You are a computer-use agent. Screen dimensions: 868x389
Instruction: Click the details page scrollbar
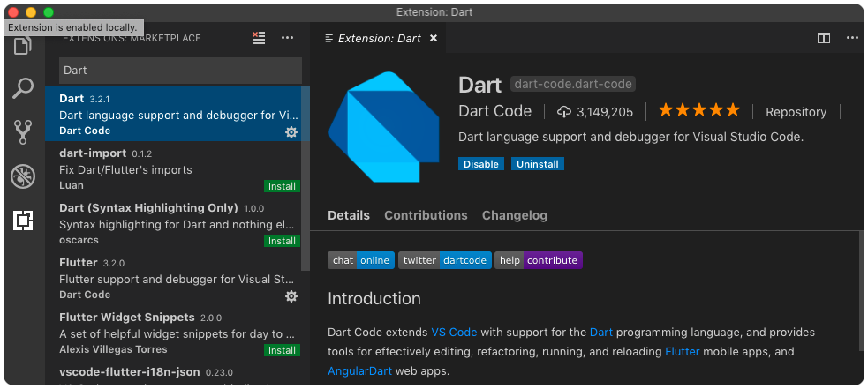point(861,291)
